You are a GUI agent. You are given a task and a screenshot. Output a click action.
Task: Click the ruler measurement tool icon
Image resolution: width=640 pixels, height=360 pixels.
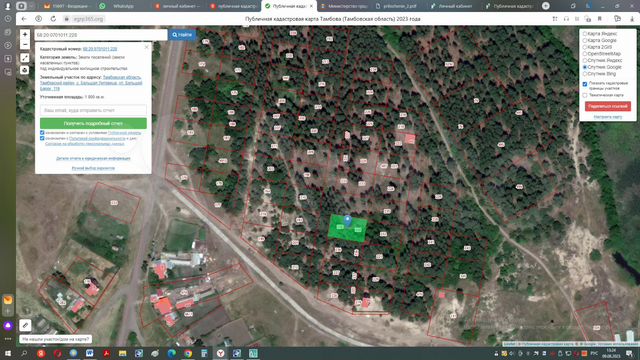click(25, 325)
